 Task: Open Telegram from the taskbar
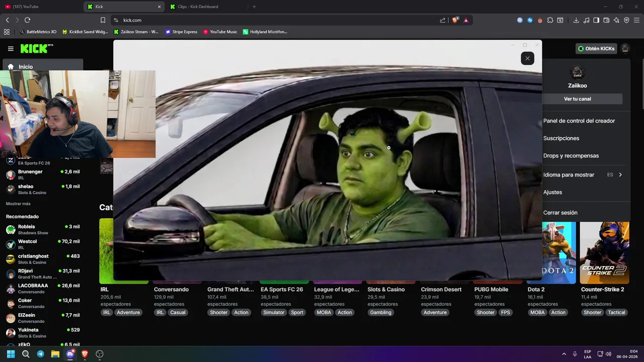pos(40,354)
